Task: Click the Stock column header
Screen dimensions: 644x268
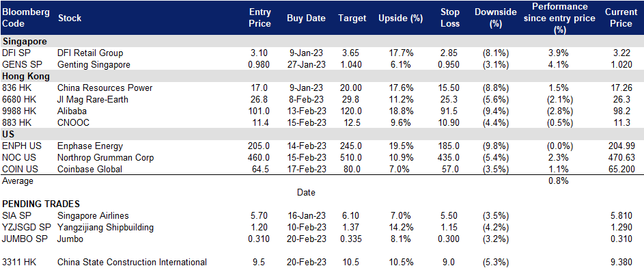Action: [x=70, y=18]
